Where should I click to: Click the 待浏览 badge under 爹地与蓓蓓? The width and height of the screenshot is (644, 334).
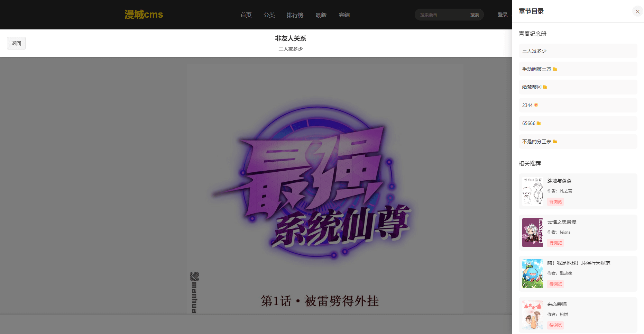555,201
